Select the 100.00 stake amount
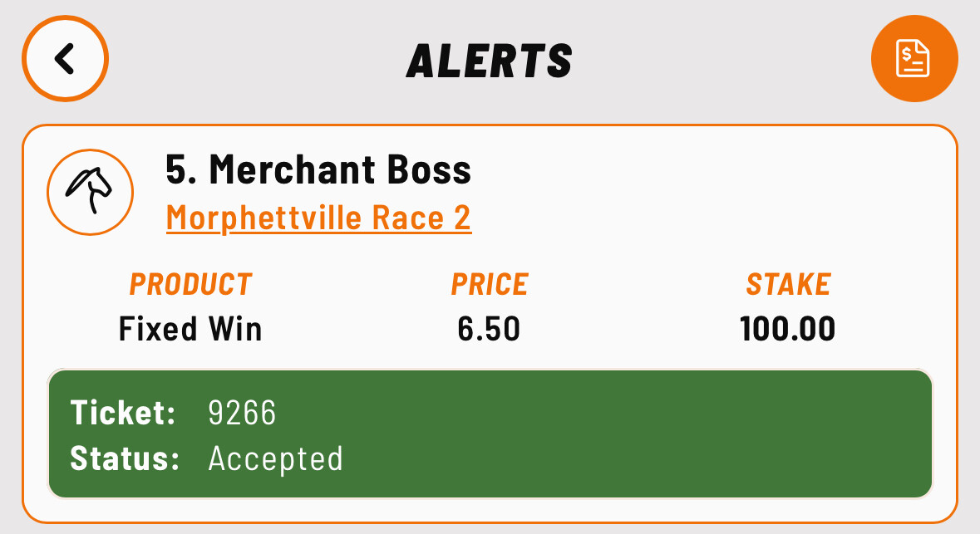 pyautogui.click(x=788, y=329)
